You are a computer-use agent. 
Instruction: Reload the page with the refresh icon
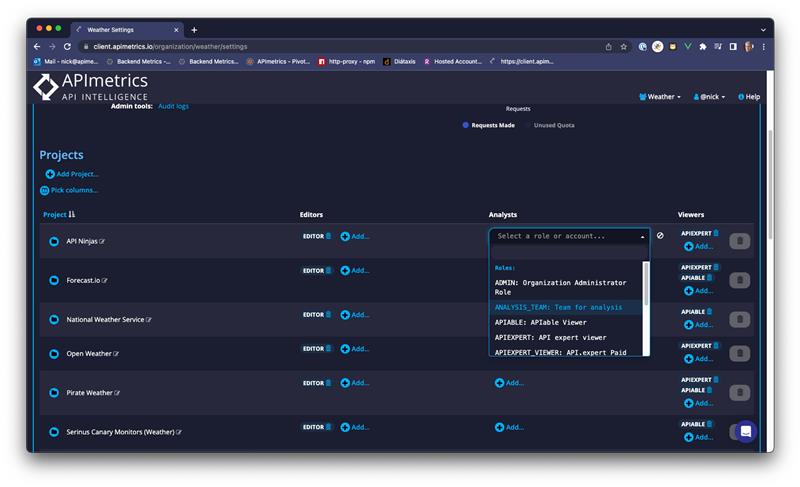[x=67, y=46]
